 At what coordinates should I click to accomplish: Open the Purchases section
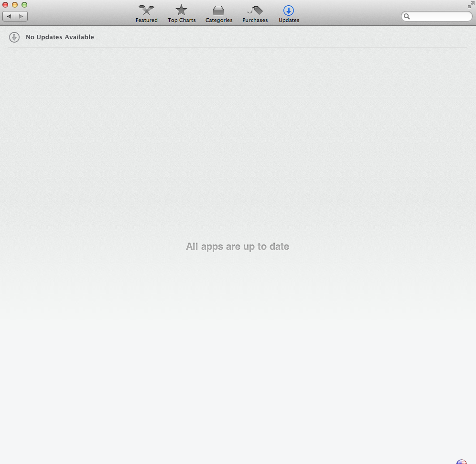click(x=255, y=14)
